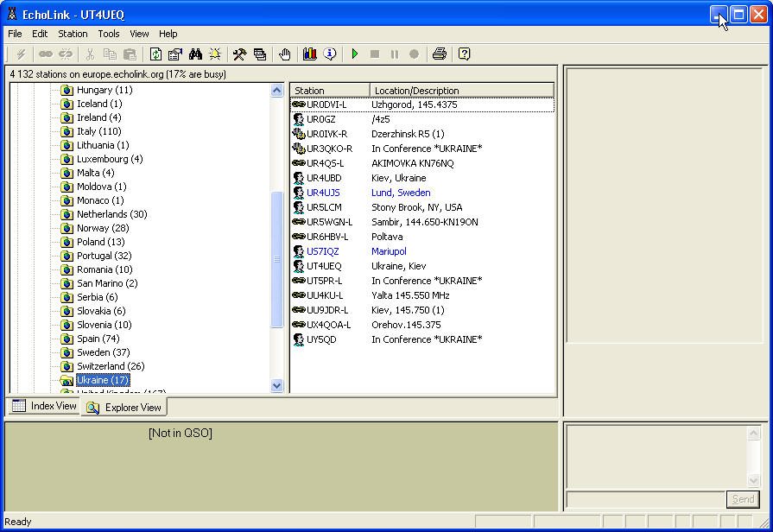This screenshot has width=773, height=532.
Task: Select station UR4QS-L AKIMOVKA
Action: pyautogui.click(x=422, y=163)
